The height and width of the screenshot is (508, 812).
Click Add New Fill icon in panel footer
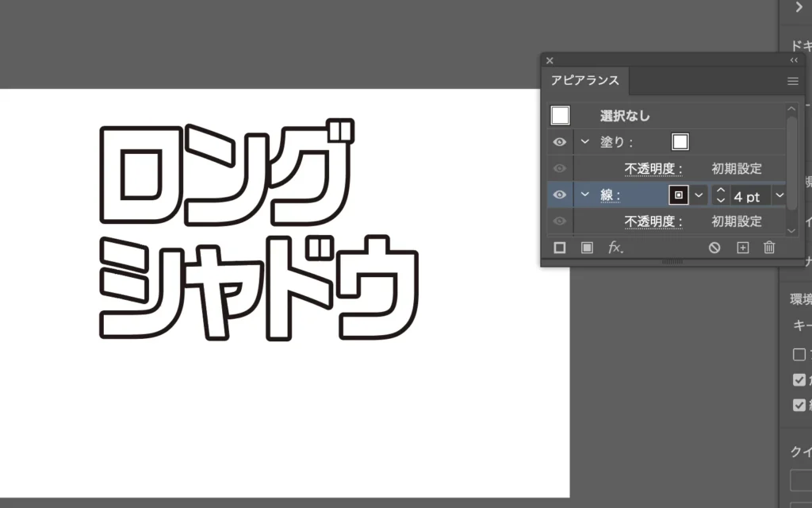click(587, 248)
